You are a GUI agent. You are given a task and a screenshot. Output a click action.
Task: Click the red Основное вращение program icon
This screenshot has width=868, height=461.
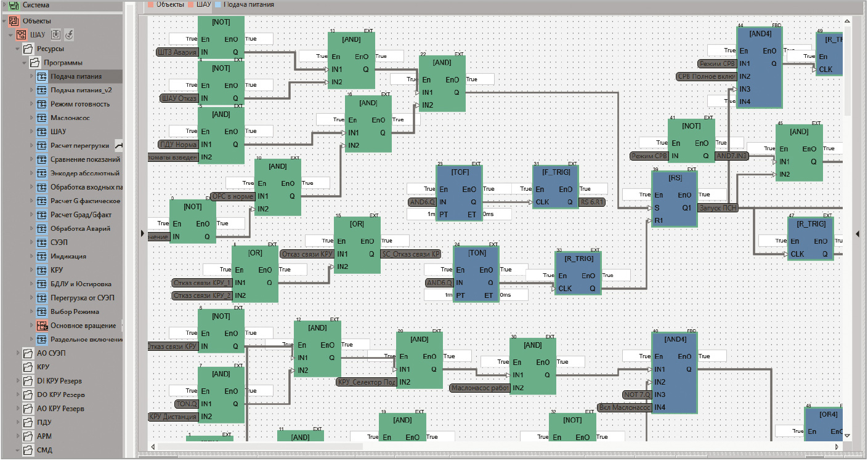coord(42,326)
